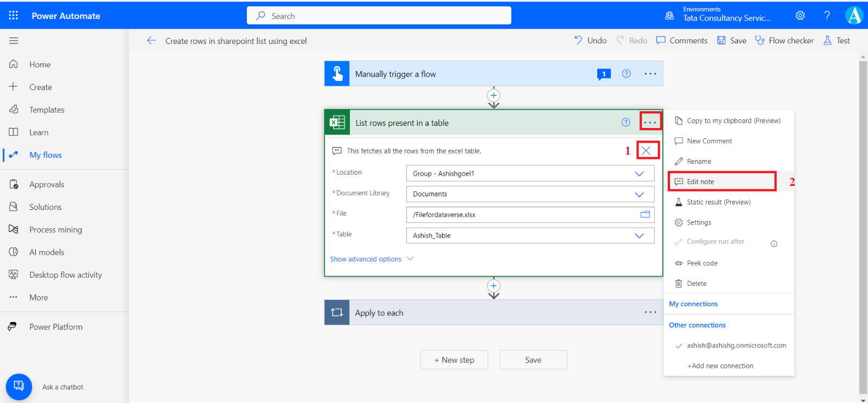Viewport: 868px width, 403px height.
Task: Open the comment bubble on Manually trigger step
Action: tap(604, 74)
